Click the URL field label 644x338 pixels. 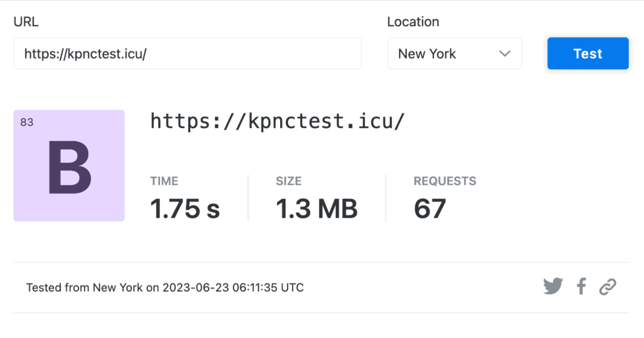26,22
